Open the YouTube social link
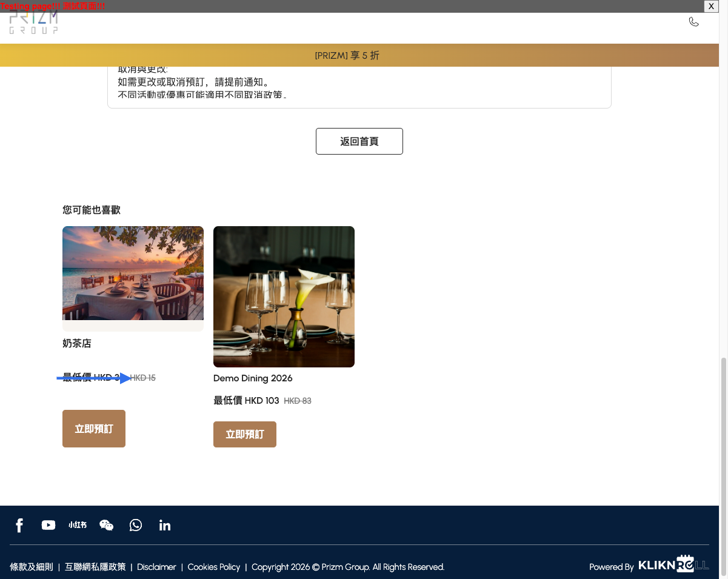 48,525
